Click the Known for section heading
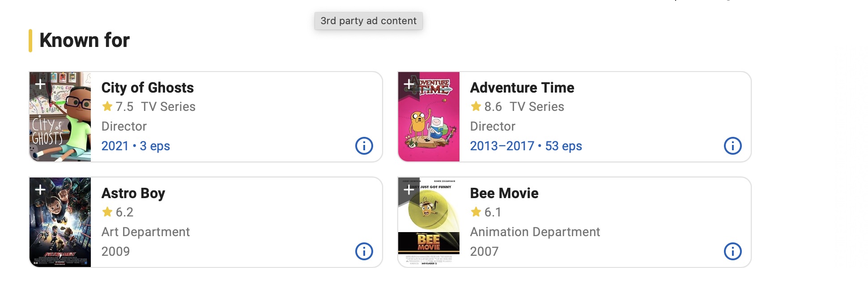Screen dimensions: 868x305 [85, 40]
